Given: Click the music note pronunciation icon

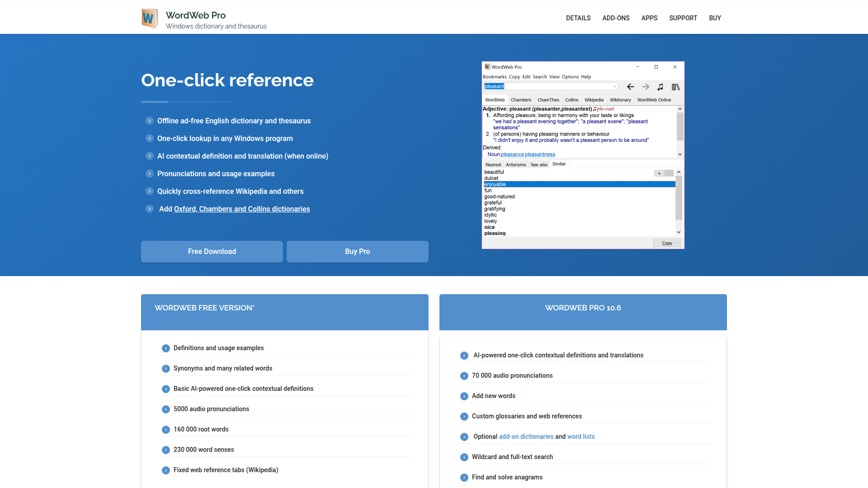Looking at the screenshot, I should pyautogui.click(x=660, y=87).
